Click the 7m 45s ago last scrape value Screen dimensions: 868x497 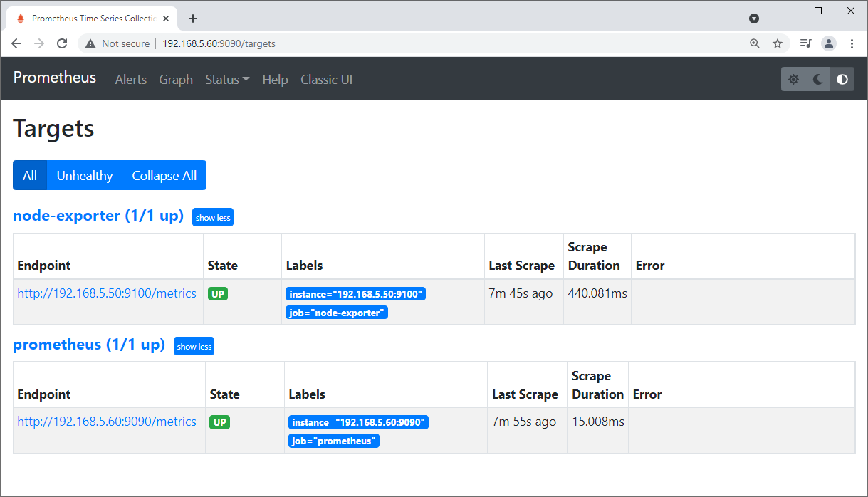click(521, 293)
